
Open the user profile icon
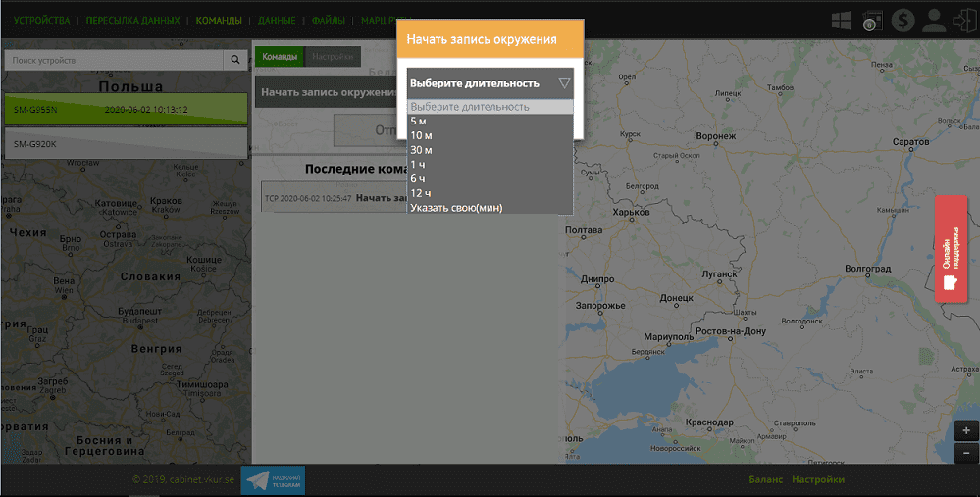[935, 20]
